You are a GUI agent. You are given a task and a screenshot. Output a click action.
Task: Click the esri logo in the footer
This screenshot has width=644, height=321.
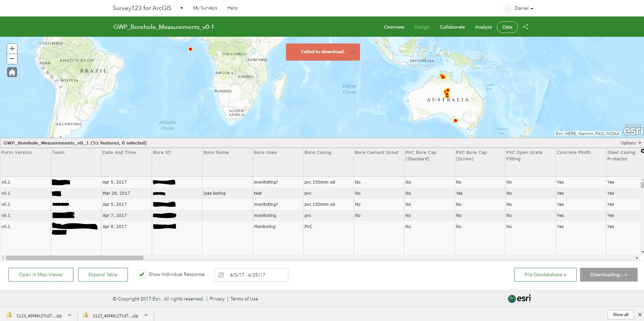point(520,298)
